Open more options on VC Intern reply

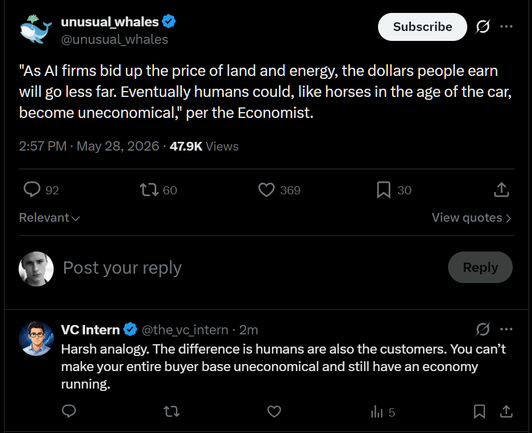click(506, 329)
